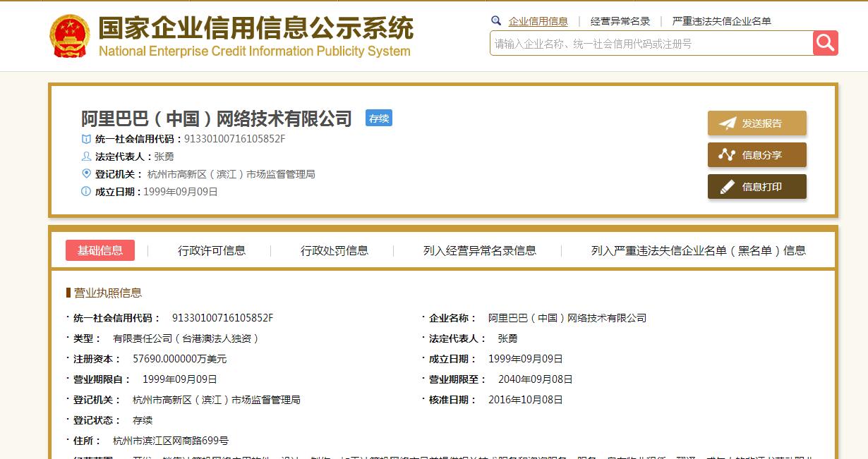Click English subtitle National Enterprise Credit Information Publicity System
The image size is (868, 459).
tap(255, 51)
